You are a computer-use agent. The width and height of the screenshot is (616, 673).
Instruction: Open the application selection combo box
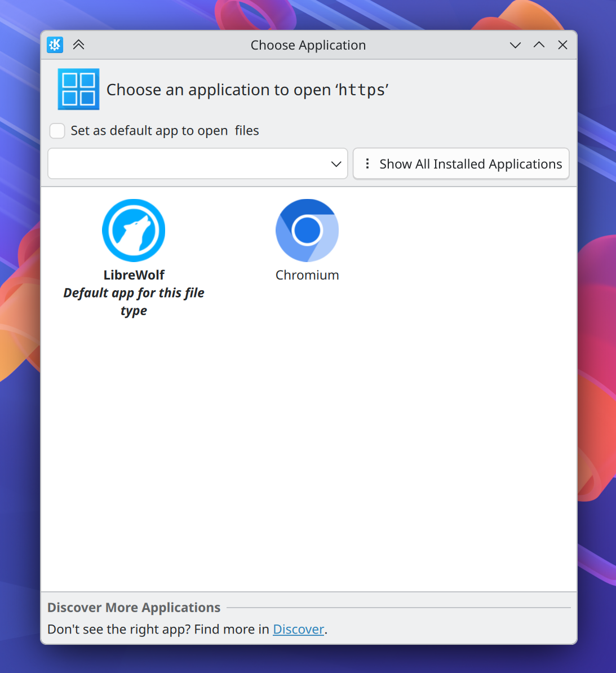197,163
